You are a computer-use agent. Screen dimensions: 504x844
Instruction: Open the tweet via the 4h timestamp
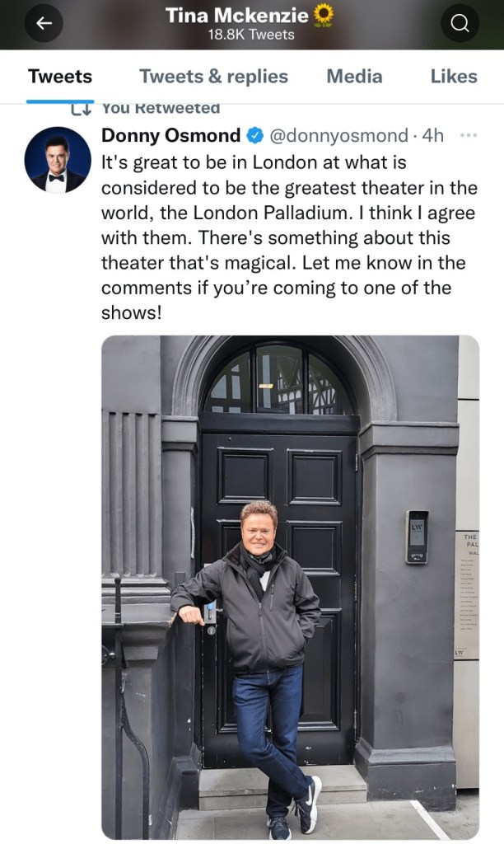[x=433, y=136]
